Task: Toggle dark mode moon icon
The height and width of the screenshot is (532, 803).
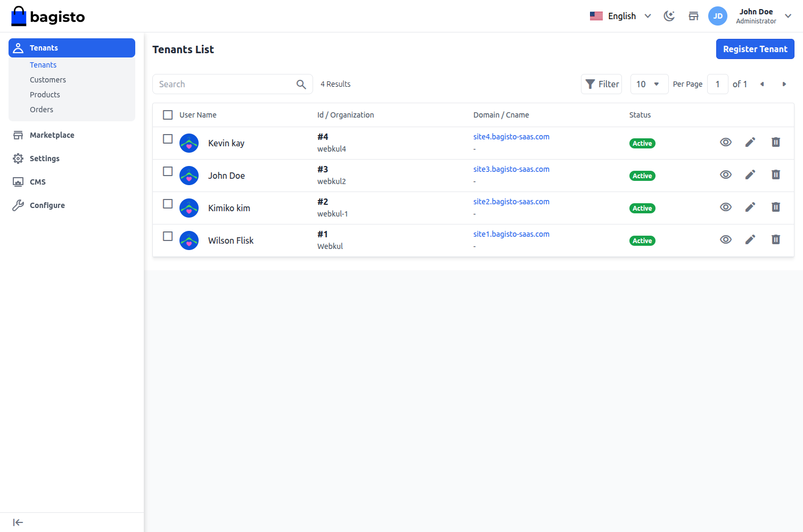Action: 669,16
